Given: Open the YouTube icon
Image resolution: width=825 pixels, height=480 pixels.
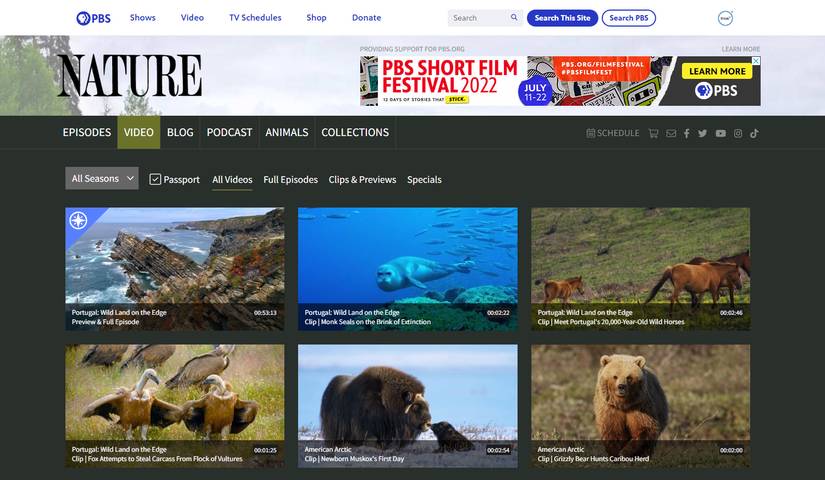Looking at the screenshot, I should click(721, 133).
